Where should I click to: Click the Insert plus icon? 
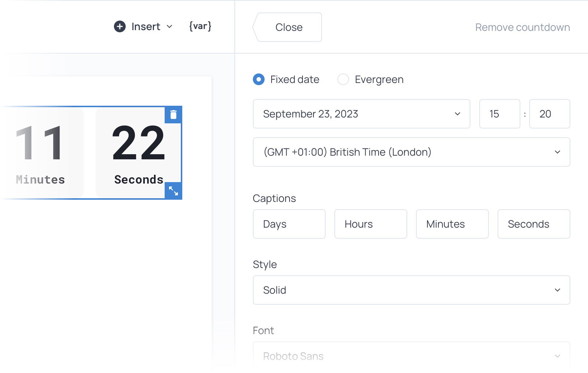click(x=119, y=26)
